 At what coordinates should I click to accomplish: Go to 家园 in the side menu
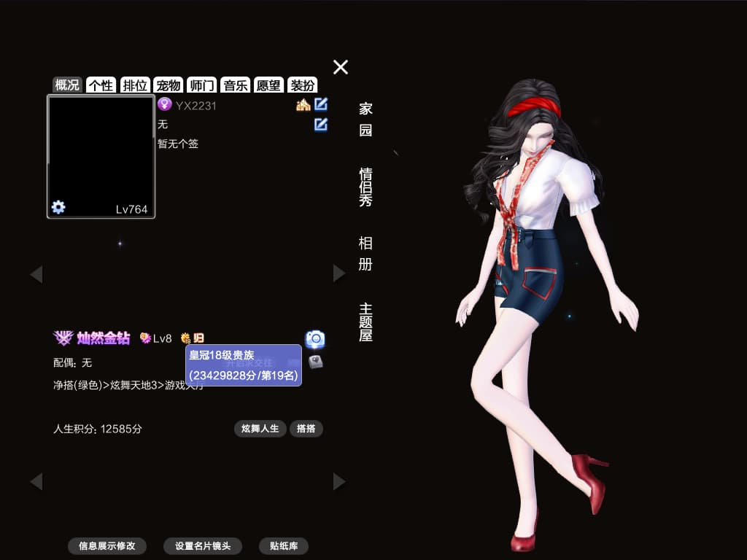(365, 120)
